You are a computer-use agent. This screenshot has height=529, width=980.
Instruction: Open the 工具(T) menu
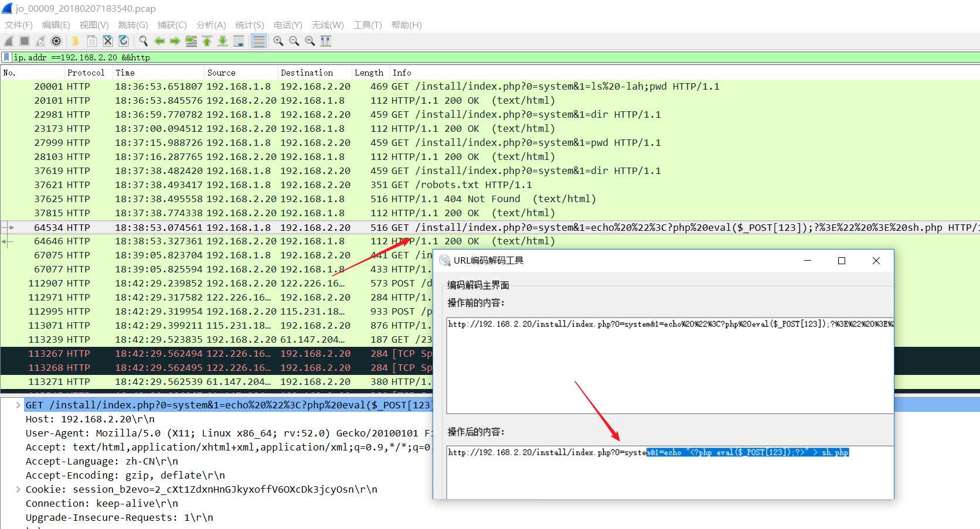tap(367, 25)
